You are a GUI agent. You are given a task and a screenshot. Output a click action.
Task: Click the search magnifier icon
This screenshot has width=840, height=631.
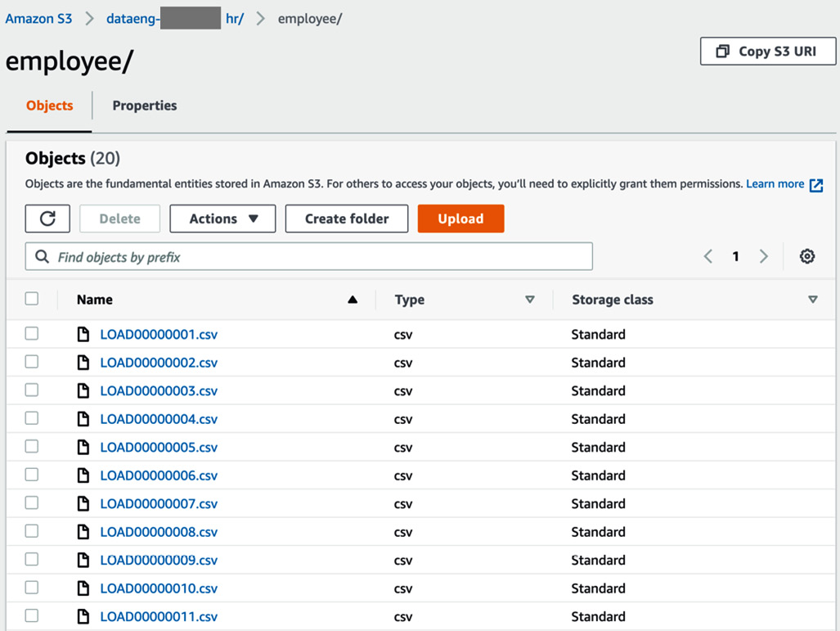click(42, 256)
